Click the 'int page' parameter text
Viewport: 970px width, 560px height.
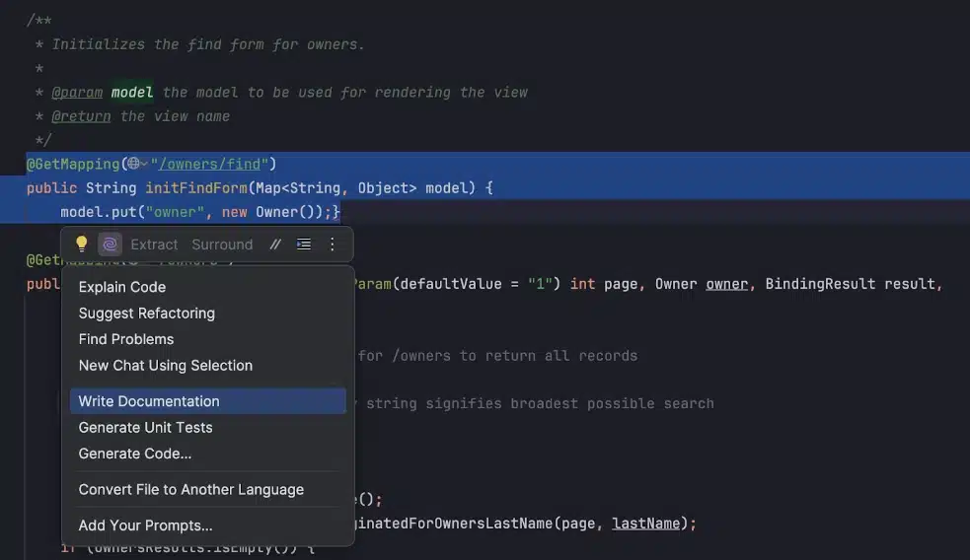point(603,284)
